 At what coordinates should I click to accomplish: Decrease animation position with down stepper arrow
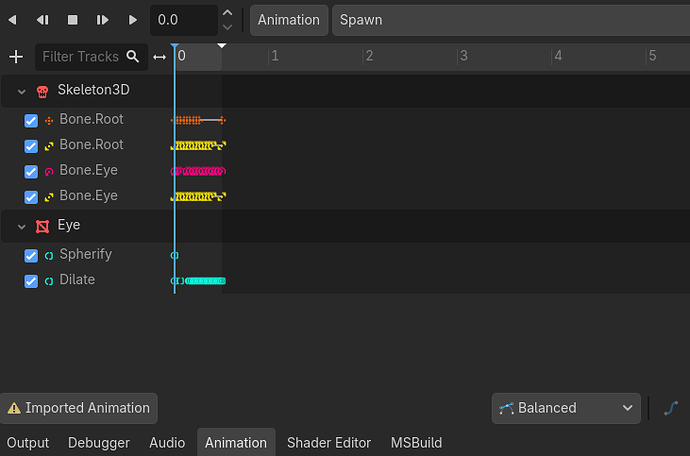[227, 27]
